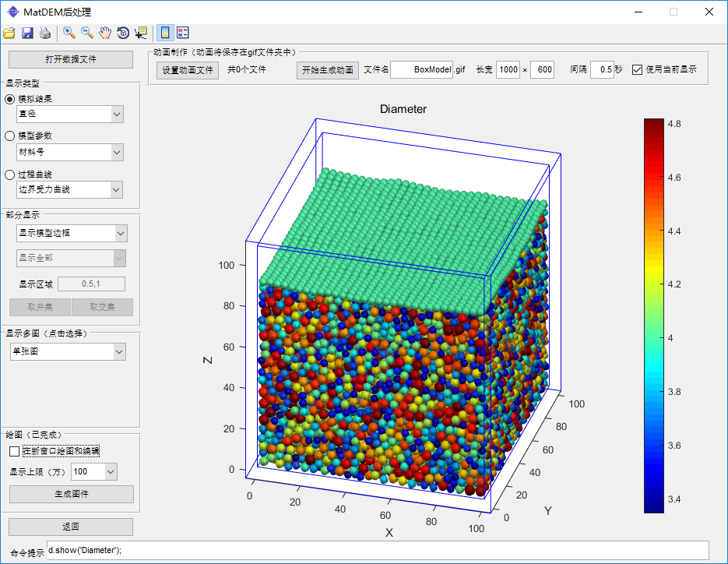
Task: Click the save figure floppy icon
Action: [27, 33]
